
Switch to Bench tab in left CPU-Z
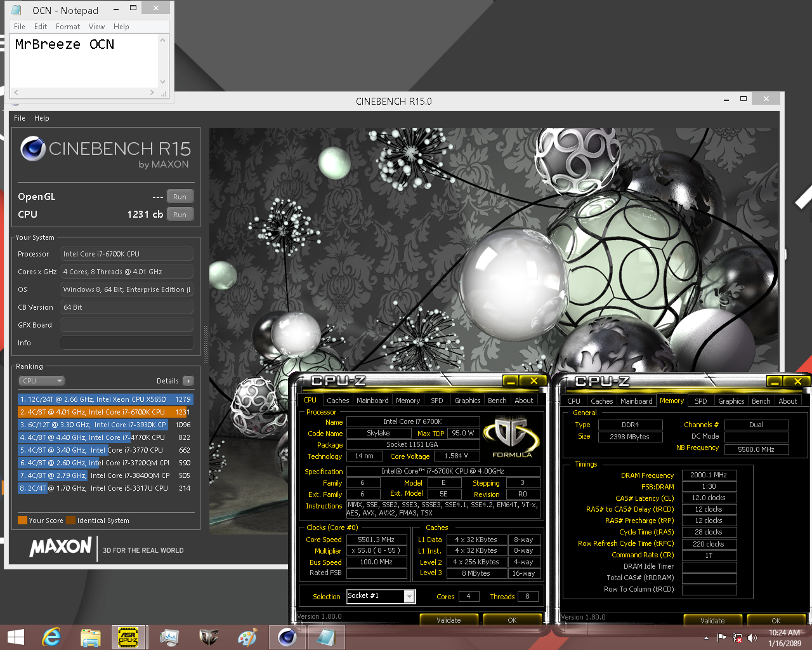(497, 401)
